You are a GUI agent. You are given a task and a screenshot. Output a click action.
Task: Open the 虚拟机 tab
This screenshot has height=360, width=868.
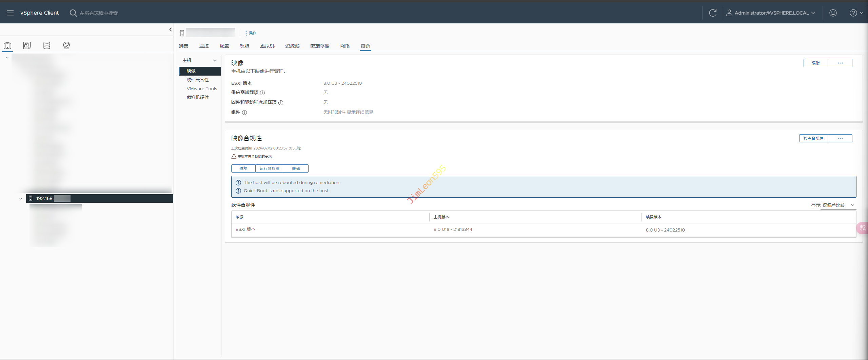267,46
